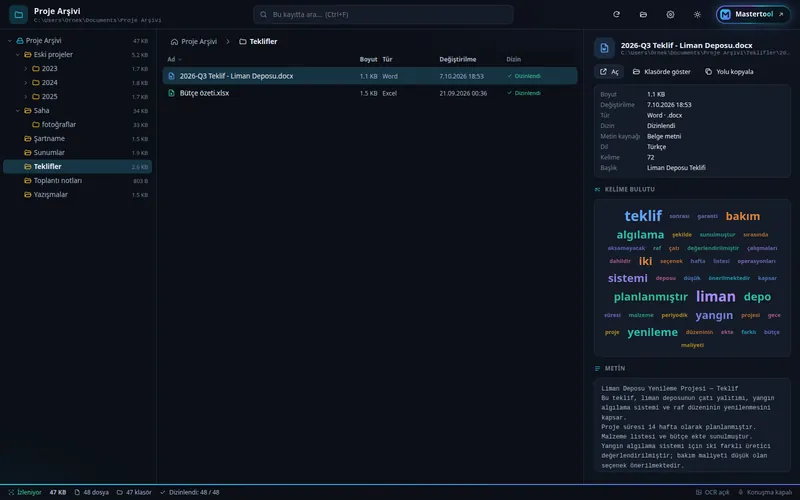Sort by Ad column header

click(x=174, y=59)
